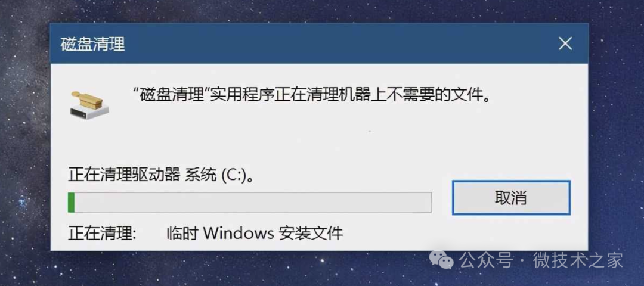Click the 磁盘清理 title text
This screenshot has height=286, width=644.
[x=92, y=44]
